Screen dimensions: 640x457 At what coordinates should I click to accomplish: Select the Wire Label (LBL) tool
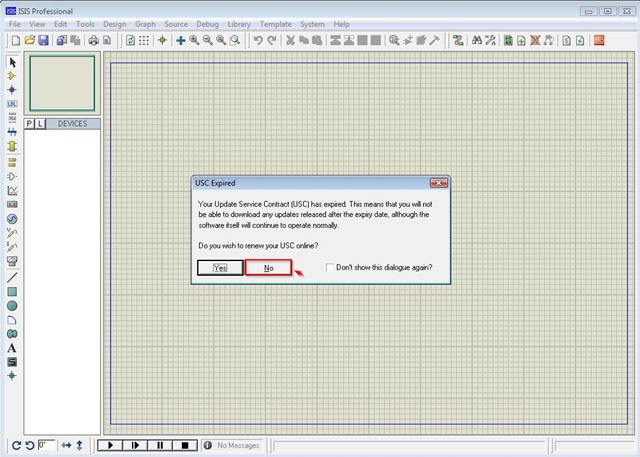coord(12,104)
